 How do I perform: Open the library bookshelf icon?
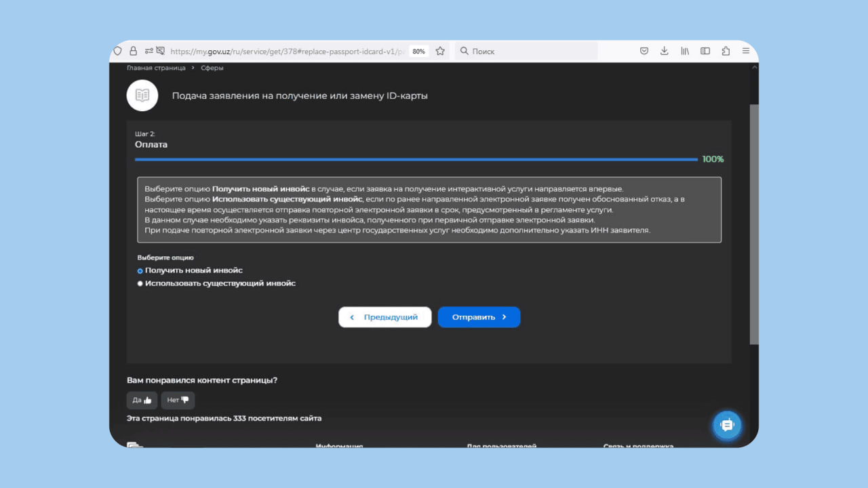685,51
